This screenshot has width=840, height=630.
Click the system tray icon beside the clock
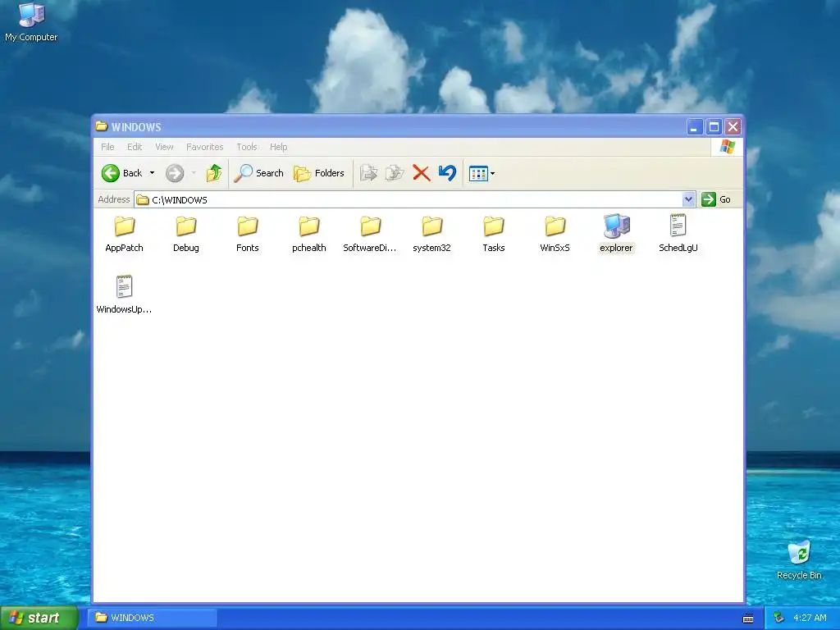[x=779, y=618]
